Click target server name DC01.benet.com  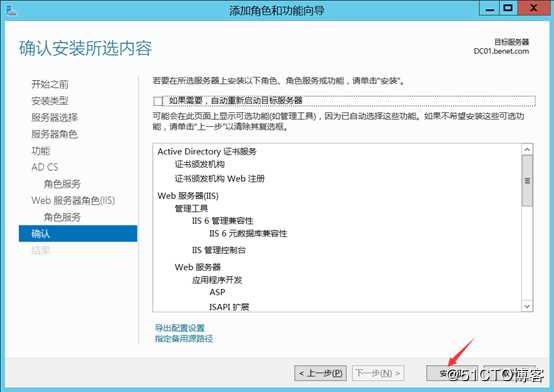501,51
